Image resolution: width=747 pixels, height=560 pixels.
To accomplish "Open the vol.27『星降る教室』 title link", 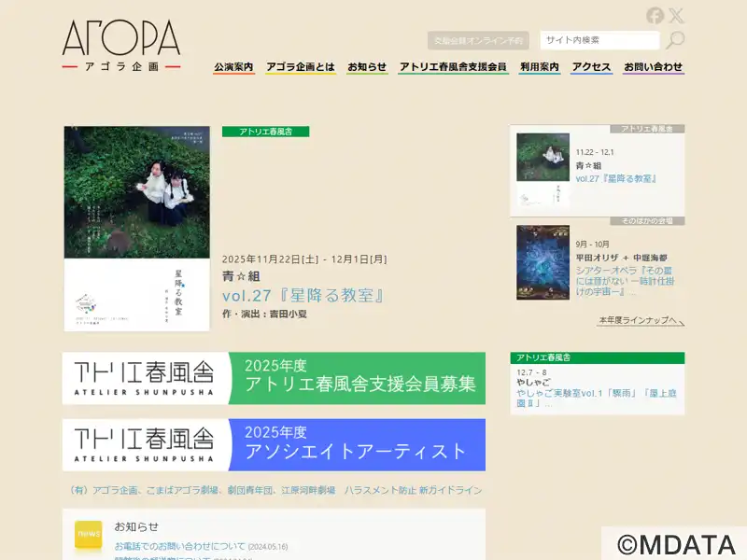I will click(x=303, y=296).
